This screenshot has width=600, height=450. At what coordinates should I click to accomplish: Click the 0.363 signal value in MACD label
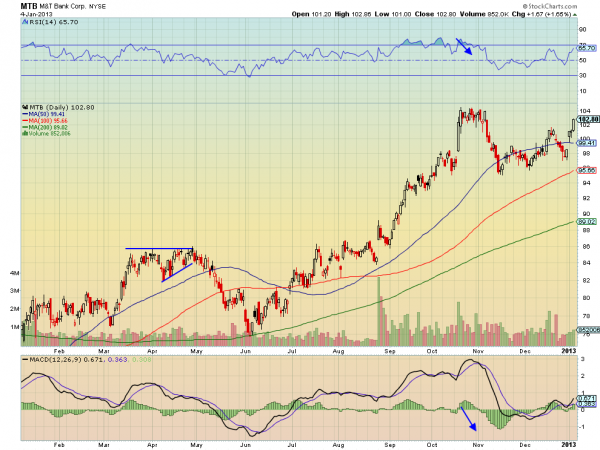coord(117,360)
